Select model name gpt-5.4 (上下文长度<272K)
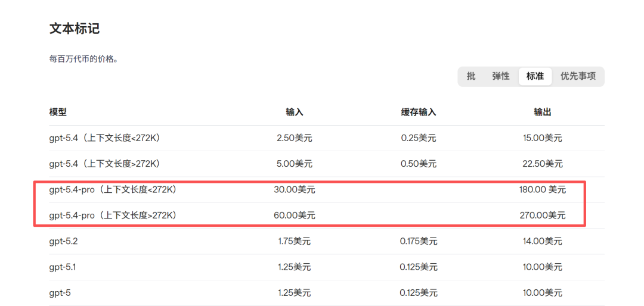Viewport: 644px width, 306px height. [104, 138]
